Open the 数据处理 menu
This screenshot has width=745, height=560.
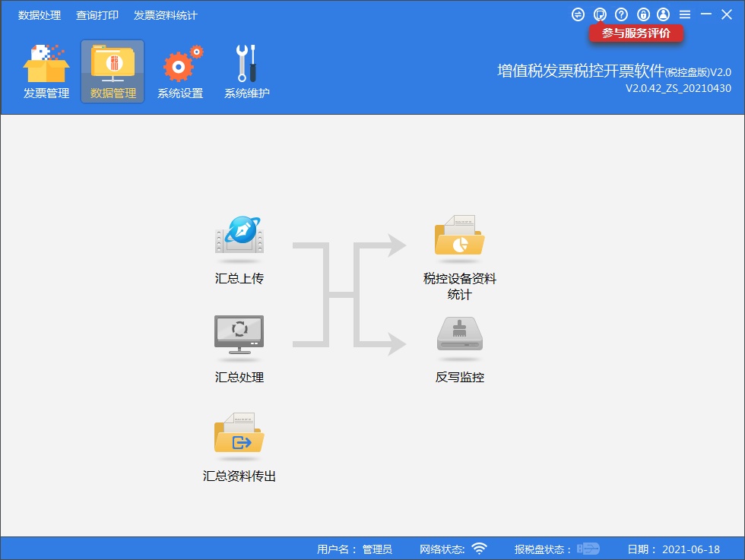pos(40,14)
